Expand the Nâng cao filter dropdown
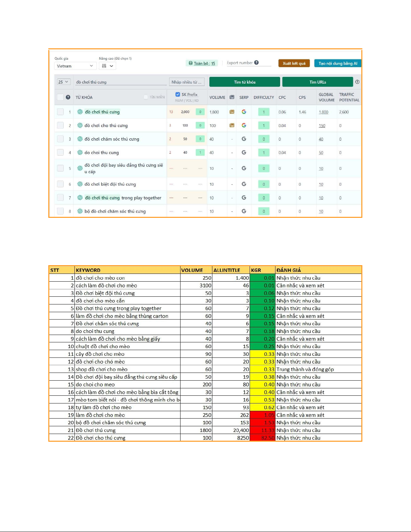Viewport: 411px width, 532px height. point(107,66)
